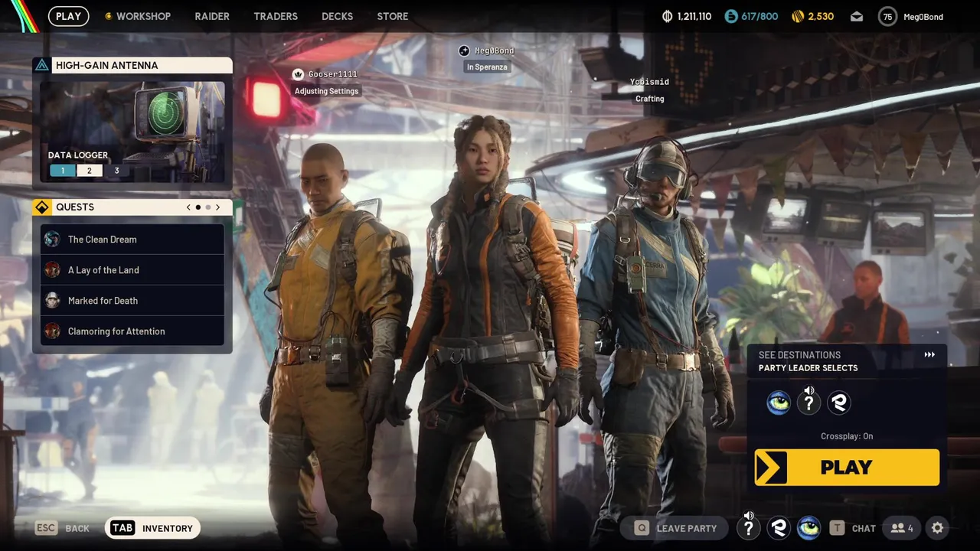
Task: Open the Decks tab
Action: (338, 16)
